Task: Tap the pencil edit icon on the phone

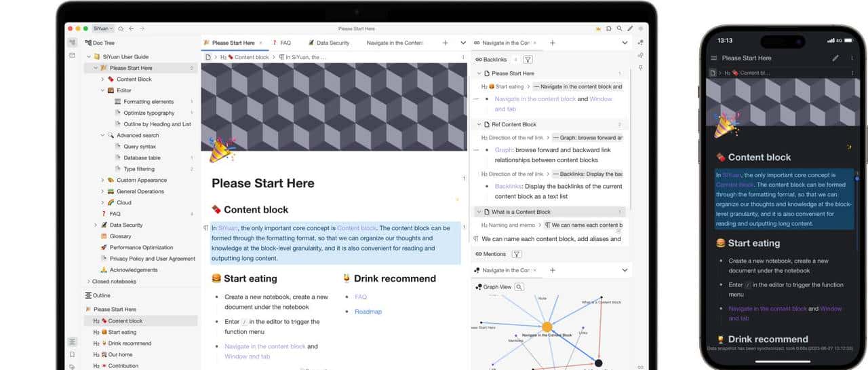Action: 835,58
